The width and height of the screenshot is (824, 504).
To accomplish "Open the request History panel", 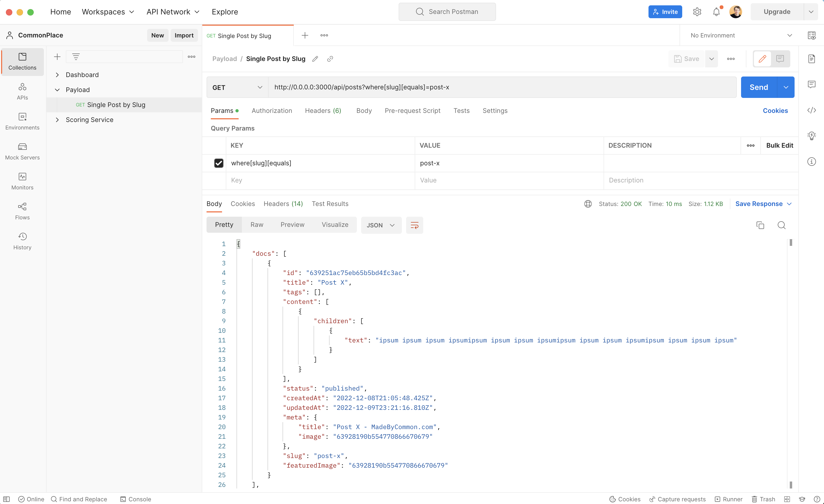I will point(22,240).
